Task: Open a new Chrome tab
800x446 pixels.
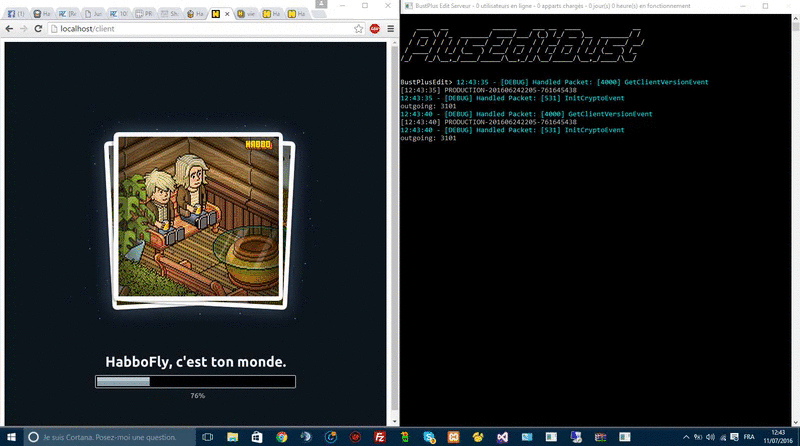Action: coord(319,14)
